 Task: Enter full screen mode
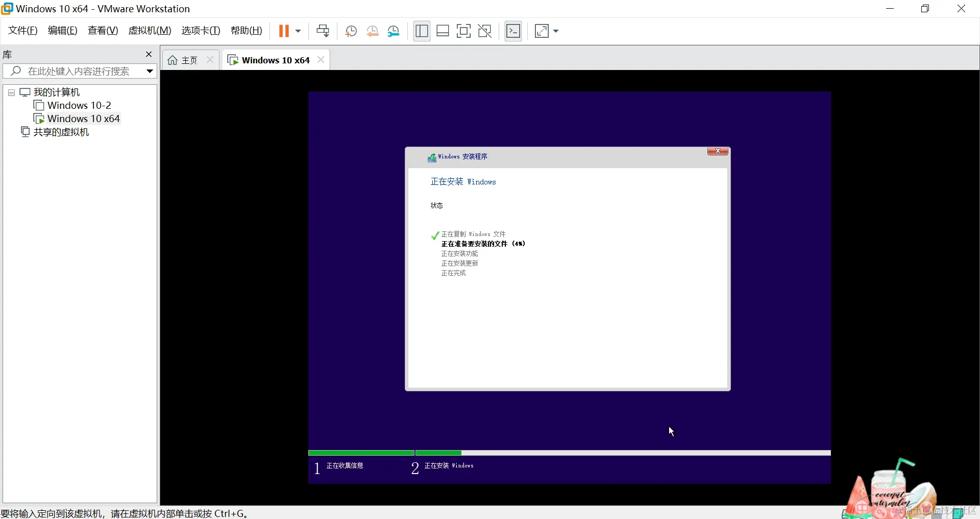coord(463,31)
